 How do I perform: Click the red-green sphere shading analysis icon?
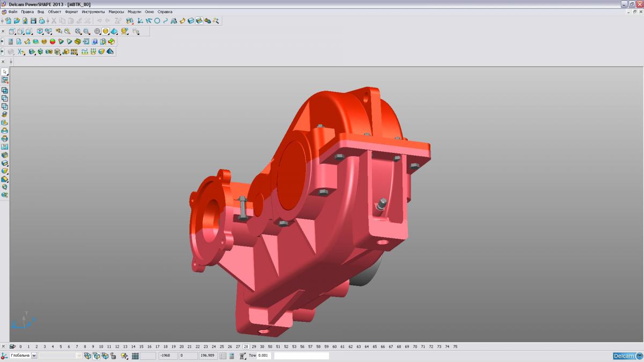53,41
